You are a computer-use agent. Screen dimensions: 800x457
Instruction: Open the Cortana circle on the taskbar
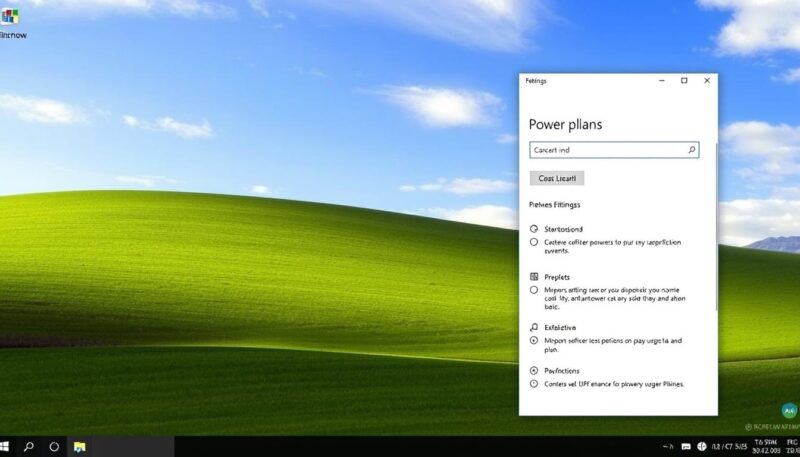coord(54,447)
